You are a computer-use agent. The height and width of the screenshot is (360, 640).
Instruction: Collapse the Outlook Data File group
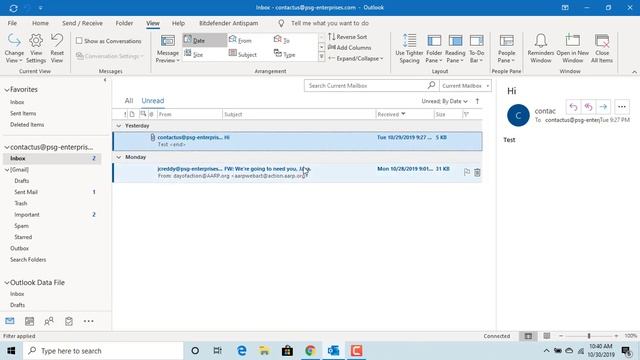point(7,282)
